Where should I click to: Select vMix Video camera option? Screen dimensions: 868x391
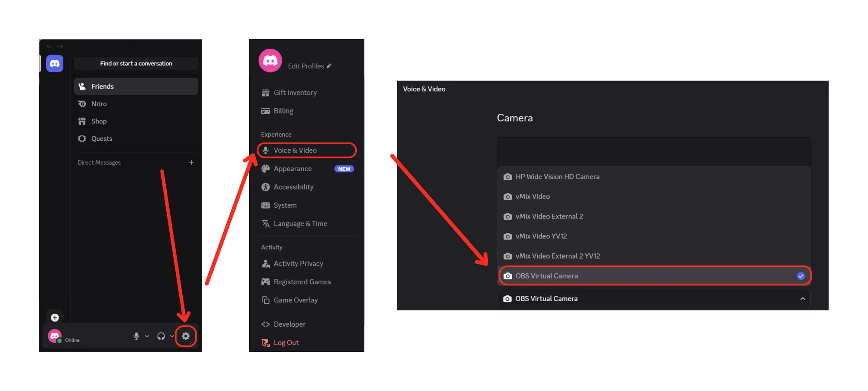coord(654,196)
